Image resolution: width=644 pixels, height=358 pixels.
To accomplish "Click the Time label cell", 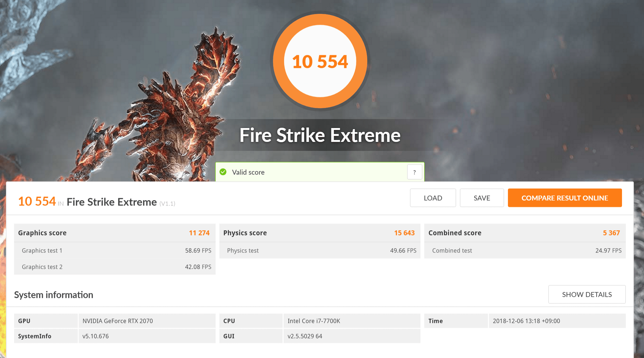I will [456, 321].
